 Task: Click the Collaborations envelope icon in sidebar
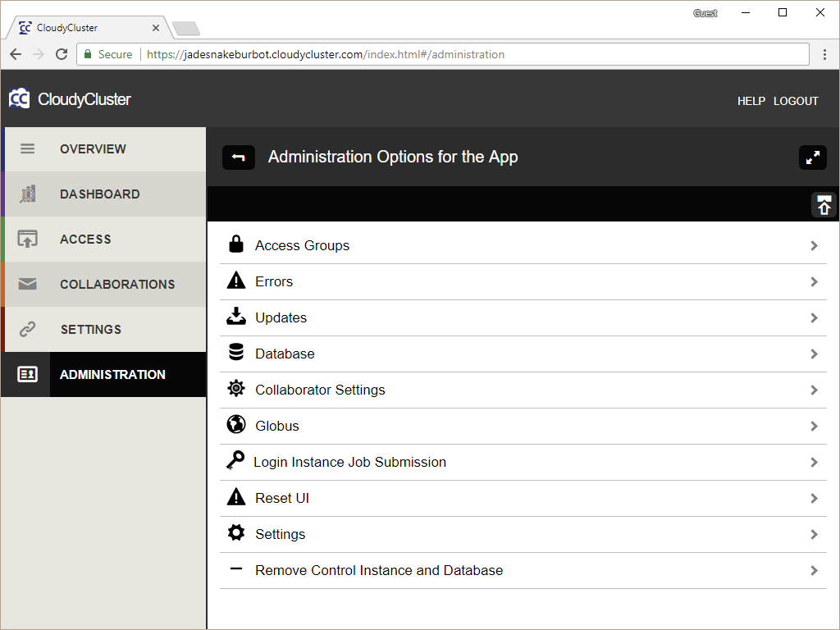[27, 284]
